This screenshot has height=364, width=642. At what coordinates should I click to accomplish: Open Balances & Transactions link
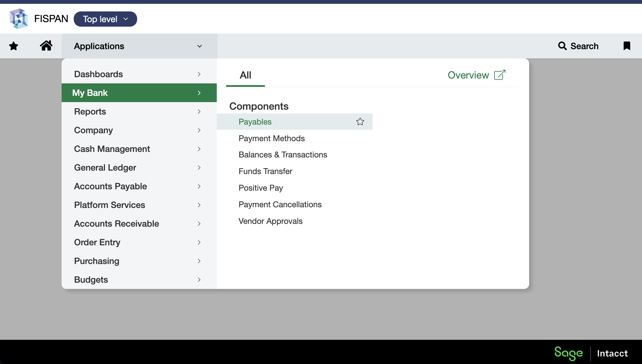coord(283,155)
